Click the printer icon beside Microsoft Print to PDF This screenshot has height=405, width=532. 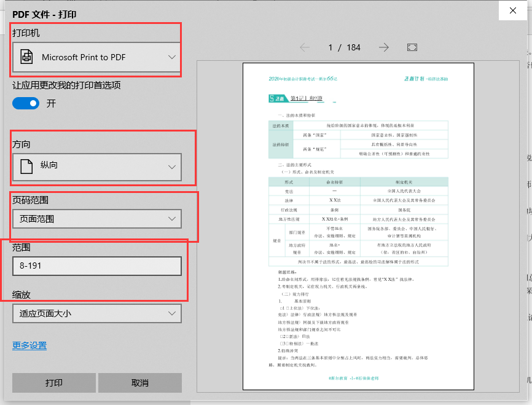point(26,56)
